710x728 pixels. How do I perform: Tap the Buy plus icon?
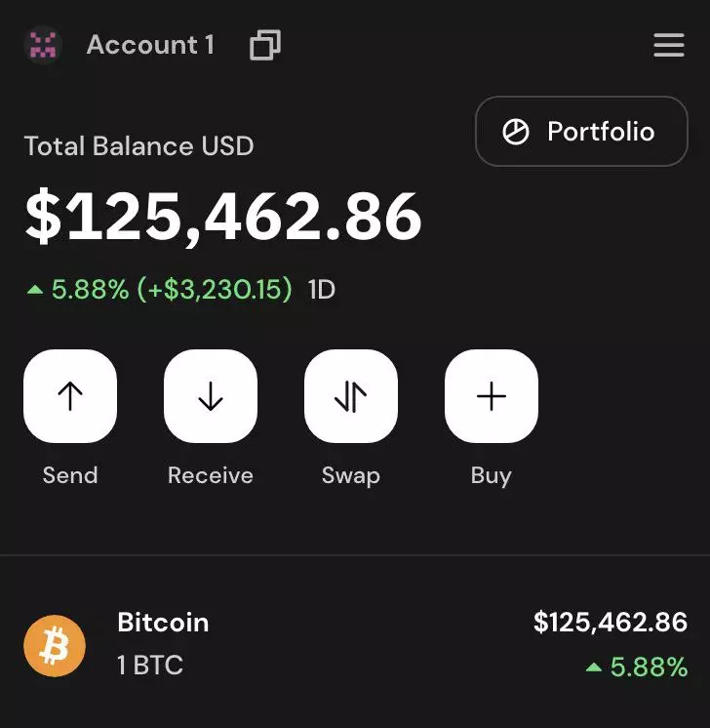(x=492, y=396)
